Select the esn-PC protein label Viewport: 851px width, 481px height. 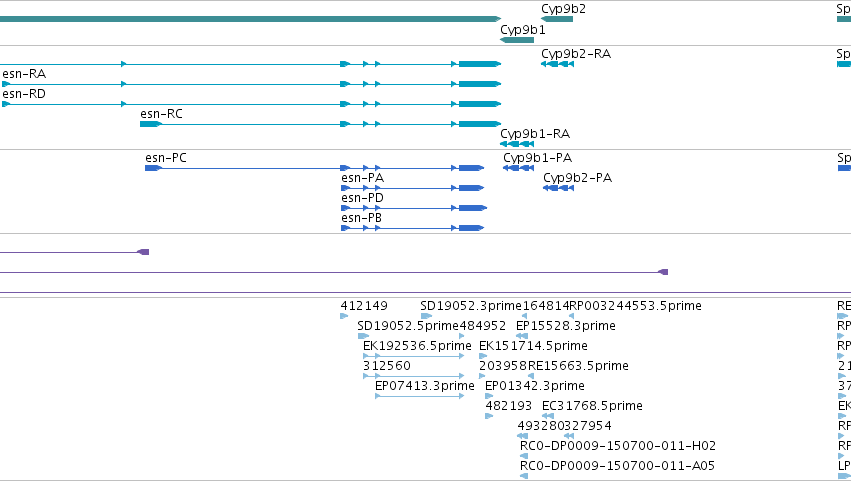click(x=166, y=158)
